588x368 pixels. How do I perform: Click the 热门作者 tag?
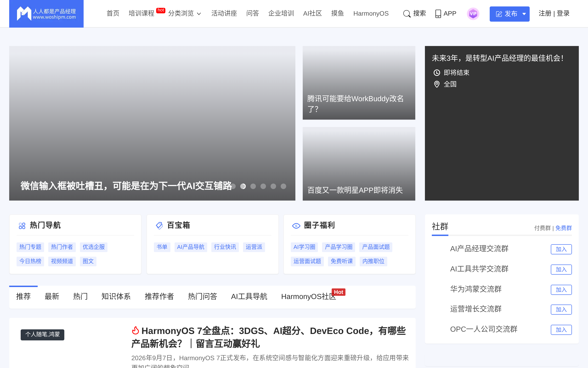[x=62, y=247]
